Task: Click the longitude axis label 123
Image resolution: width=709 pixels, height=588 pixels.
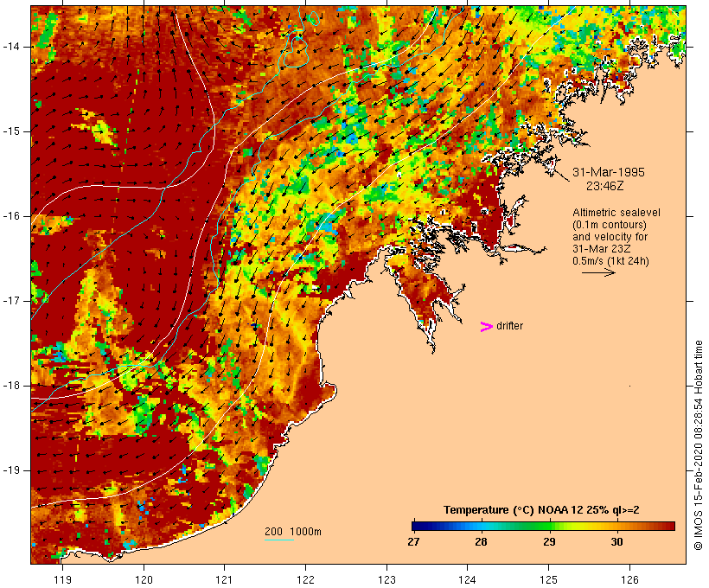Action: pyautogui.click(x=386, y=580)
